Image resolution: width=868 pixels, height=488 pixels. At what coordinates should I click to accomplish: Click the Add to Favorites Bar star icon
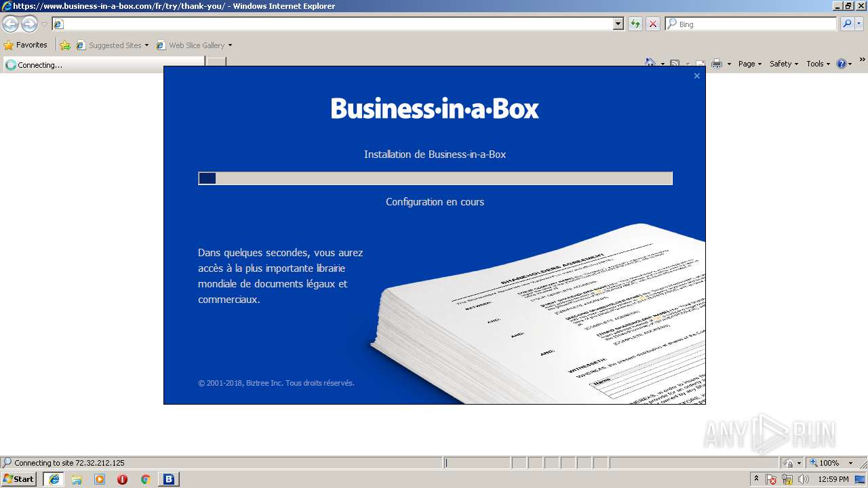coord(65,45)
